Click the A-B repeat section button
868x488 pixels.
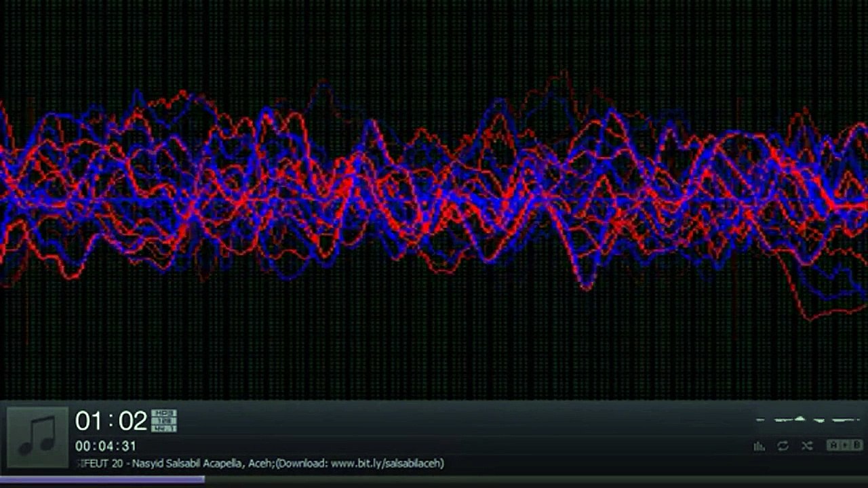[x=844, y=445]
